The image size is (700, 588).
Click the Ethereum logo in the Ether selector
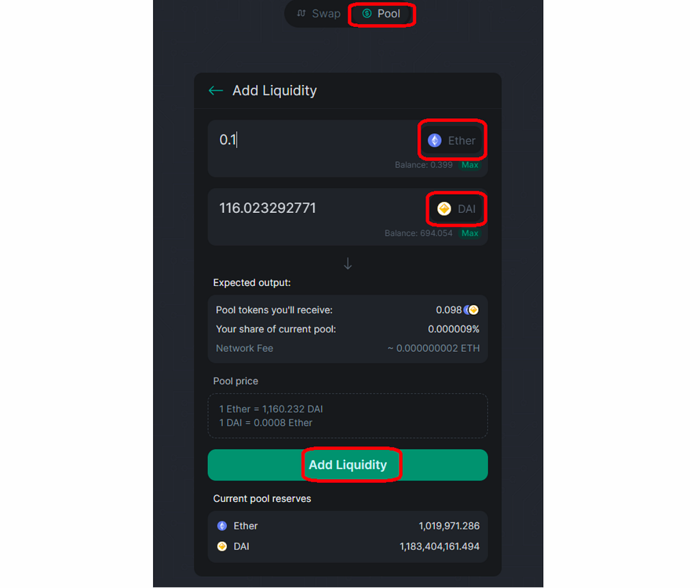(x=434, y=141)
